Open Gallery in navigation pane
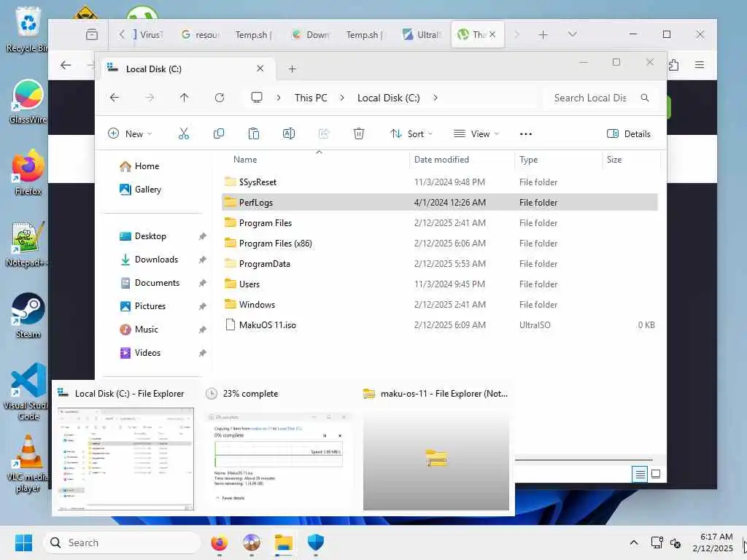This screenshot has height=560, width=747. coord(147,190)
